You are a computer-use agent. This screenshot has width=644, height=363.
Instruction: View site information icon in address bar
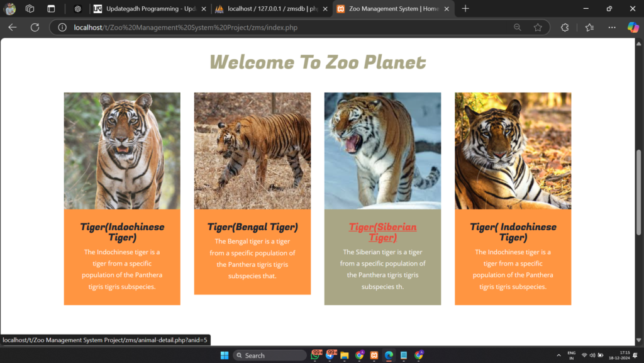[x=62, y=28]
